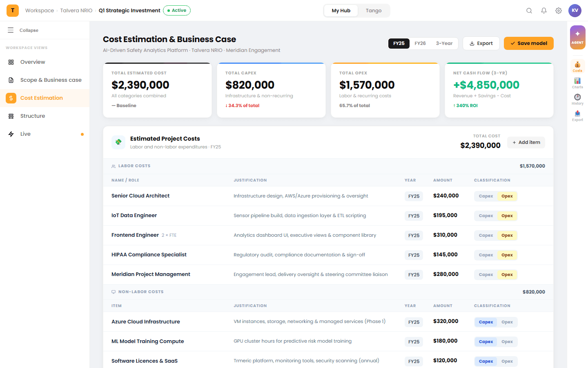The image size is (588, 368).
Task: Click Q1 Strategic Investment breadcrumb
Action: click(x=129, y=11)
